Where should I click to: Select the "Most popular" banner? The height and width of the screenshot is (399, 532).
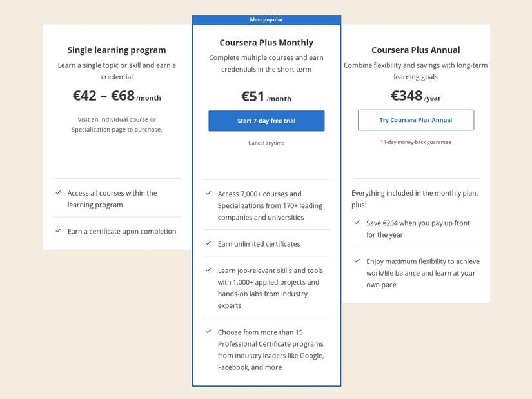pyautogui.click(x=266, y=19)
